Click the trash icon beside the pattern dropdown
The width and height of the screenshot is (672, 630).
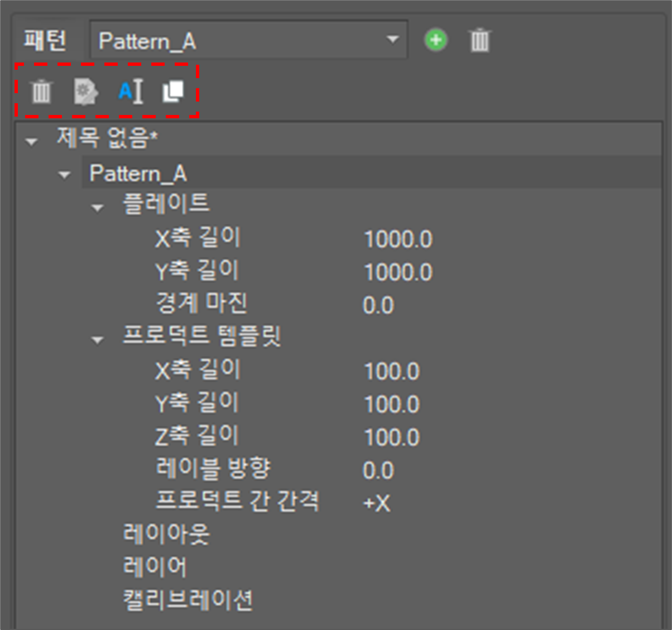tap(479, 41)
